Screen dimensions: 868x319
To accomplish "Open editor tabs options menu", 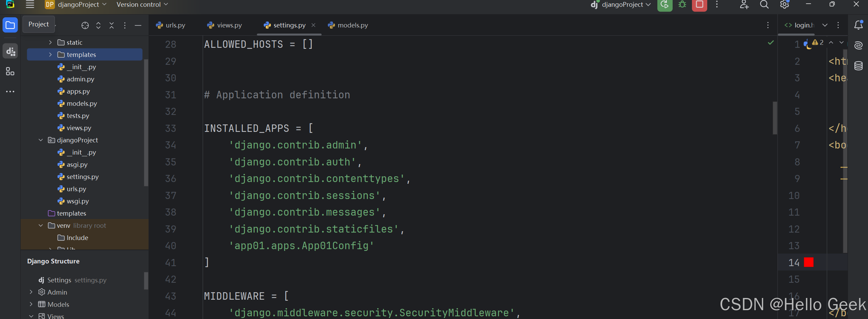I will coord(768,25).
